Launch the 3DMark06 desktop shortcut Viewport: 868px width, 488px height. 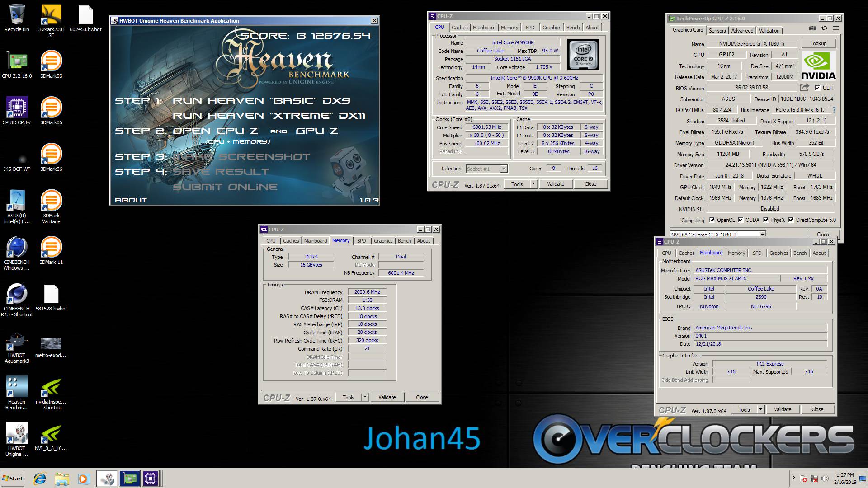tap(51, 158)
